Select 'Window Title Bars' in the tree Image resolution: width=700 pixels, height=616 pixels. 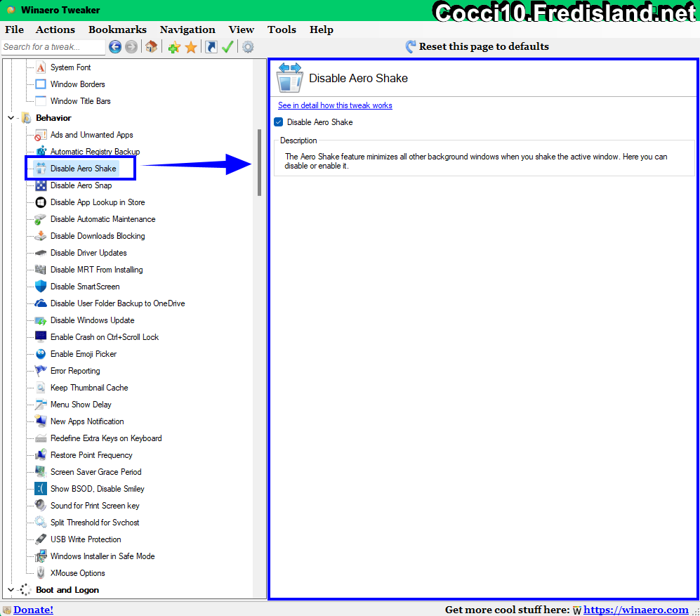[80, 101]
